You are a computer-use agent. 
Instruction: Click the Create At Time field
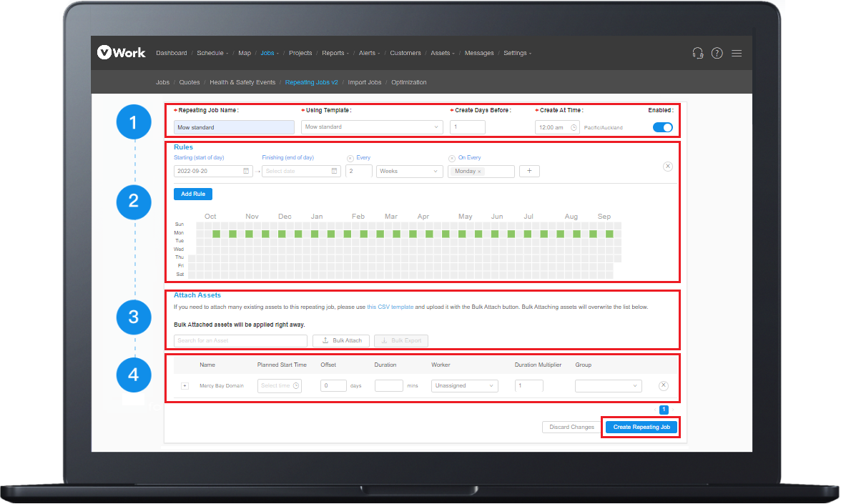(557, 127)
